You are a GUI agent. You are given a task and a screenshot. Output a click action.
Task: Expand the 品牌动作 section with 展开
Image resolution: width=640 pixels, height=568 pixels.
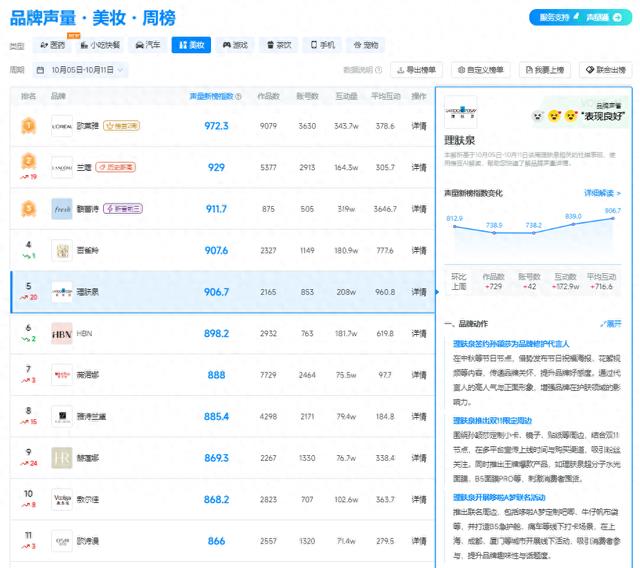[x=612, y=324]
